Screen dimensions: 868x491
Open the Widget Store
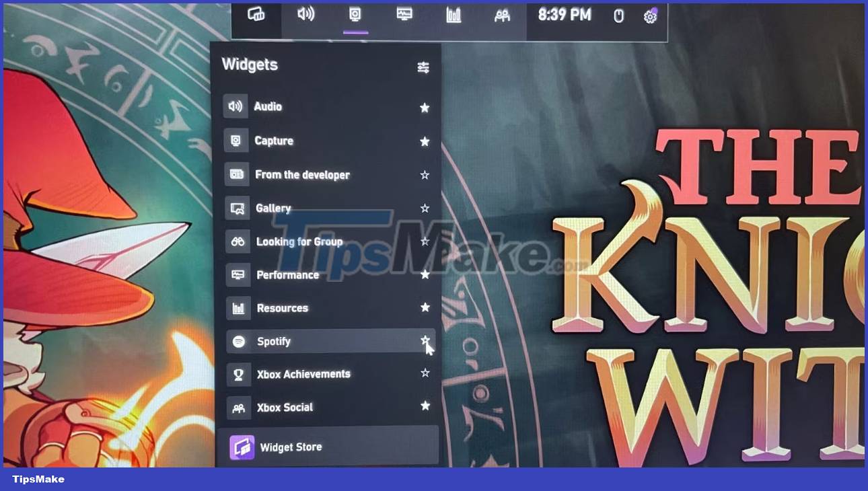tap(290, 447)
